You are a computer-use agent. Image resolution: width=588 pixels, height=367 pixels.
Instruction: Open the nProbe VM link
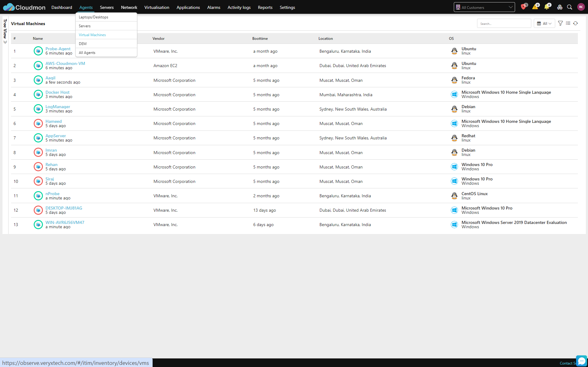click(x=52, y=194)
